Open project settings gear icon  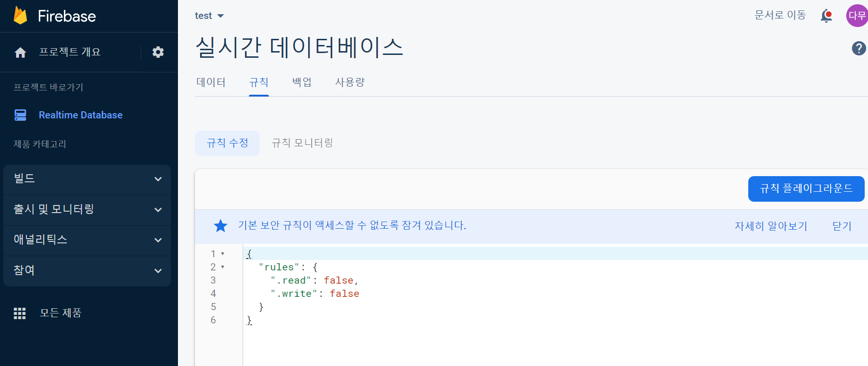(158, 52)
